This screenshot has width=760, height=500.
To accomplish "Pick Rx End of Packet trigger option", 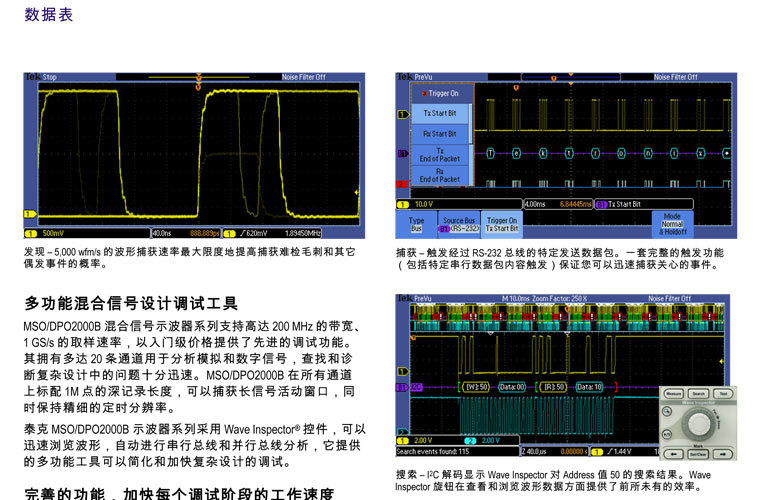I will tap(440, 175).
